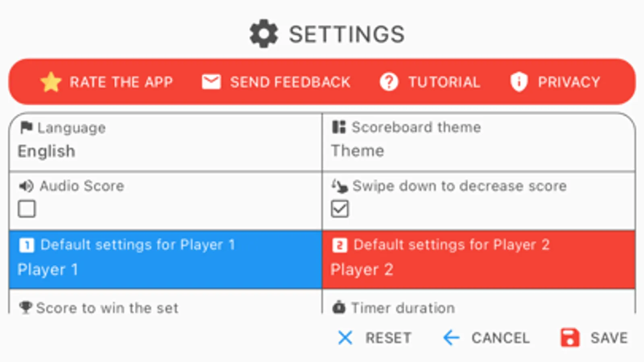Click the Send Feedback label
The height and width of the screenshot is (362, 644).
pos(290,82)
